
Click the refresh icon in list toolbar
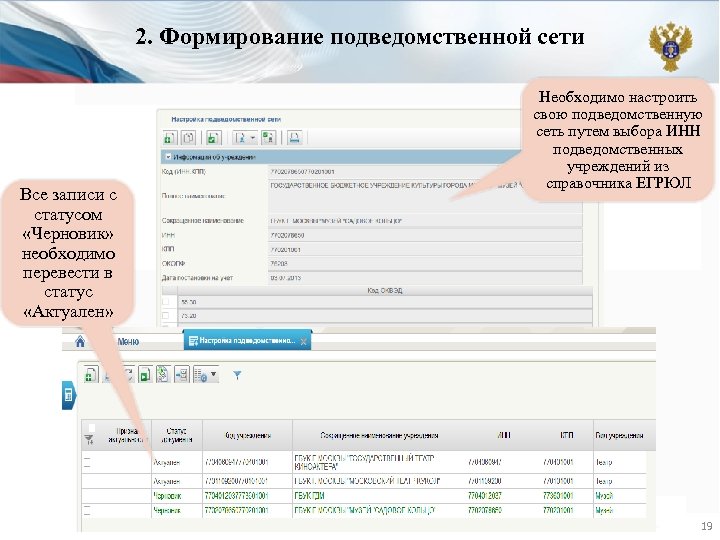coord(128,374)
